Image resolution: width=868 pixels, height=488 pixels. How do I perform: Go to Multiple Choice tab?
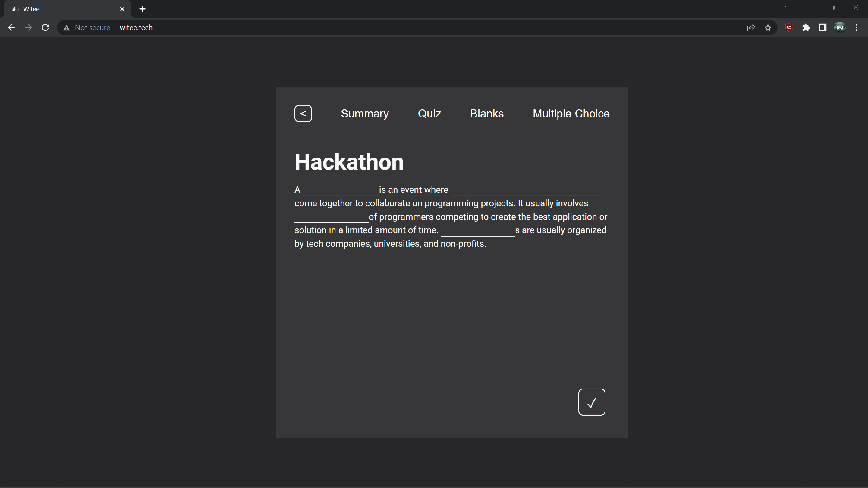[571, 114]
